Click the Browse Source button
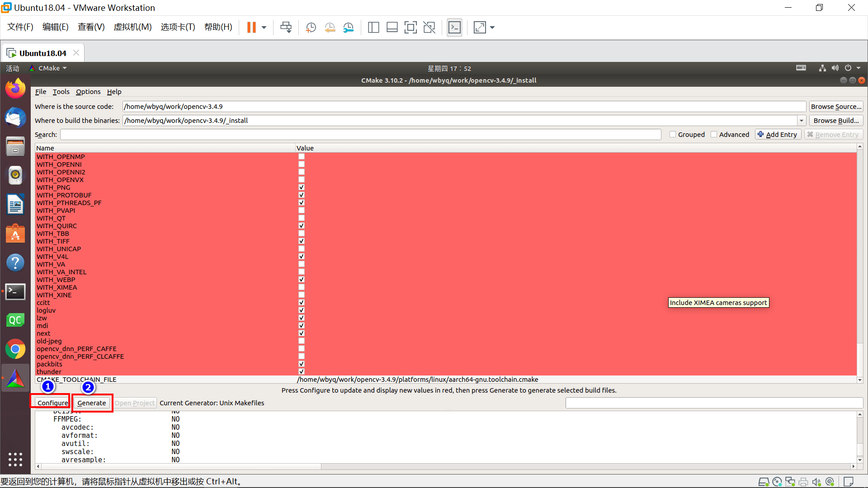The image size is (868, 488). click(x=835, y=106)
